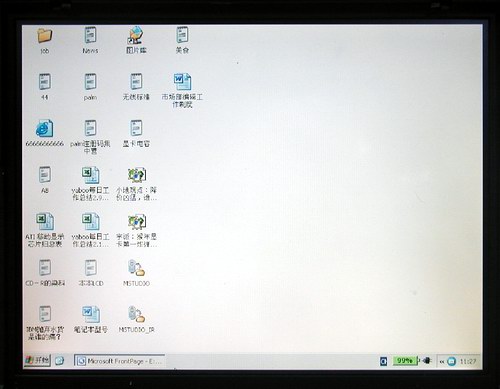
Task: Select the first yoboo Excel file icon
Action: tap(91, 175)
